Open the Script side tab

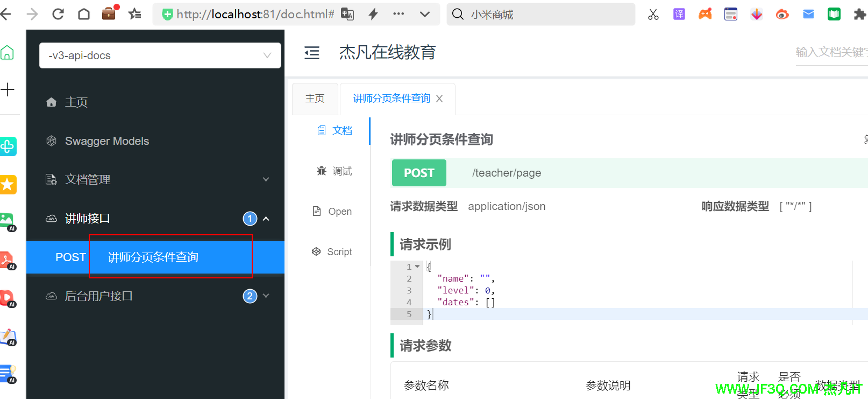[332, 252]
